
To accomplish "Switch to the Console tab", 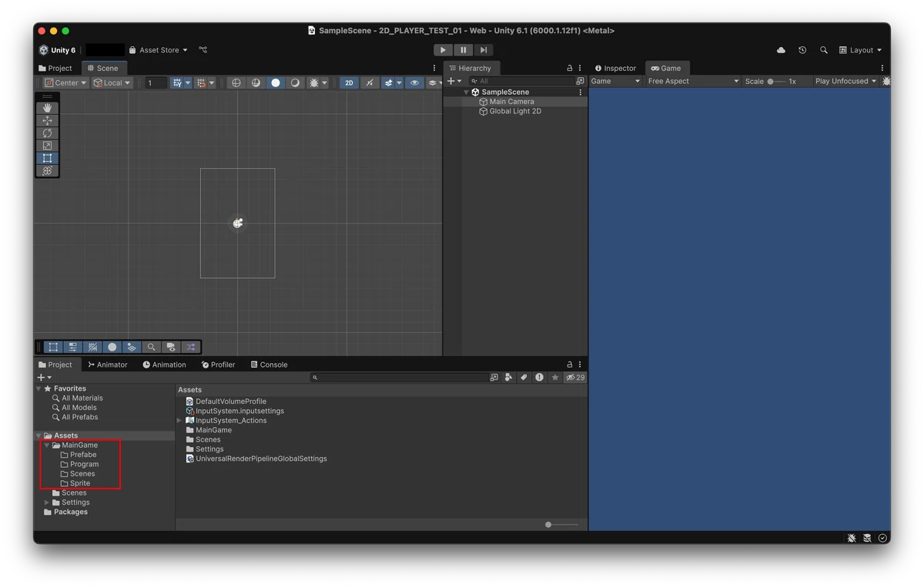I will click(269, 365).
